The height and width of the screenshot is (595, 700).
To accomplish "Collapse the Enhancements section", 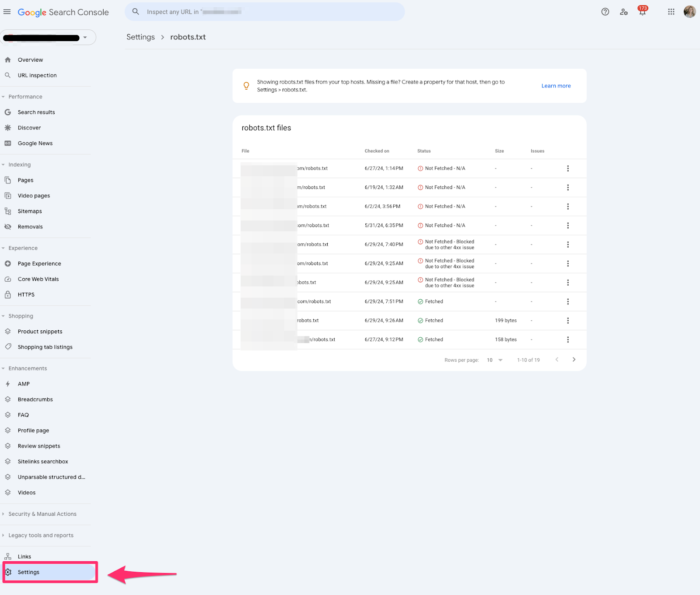I will (3, 368).
